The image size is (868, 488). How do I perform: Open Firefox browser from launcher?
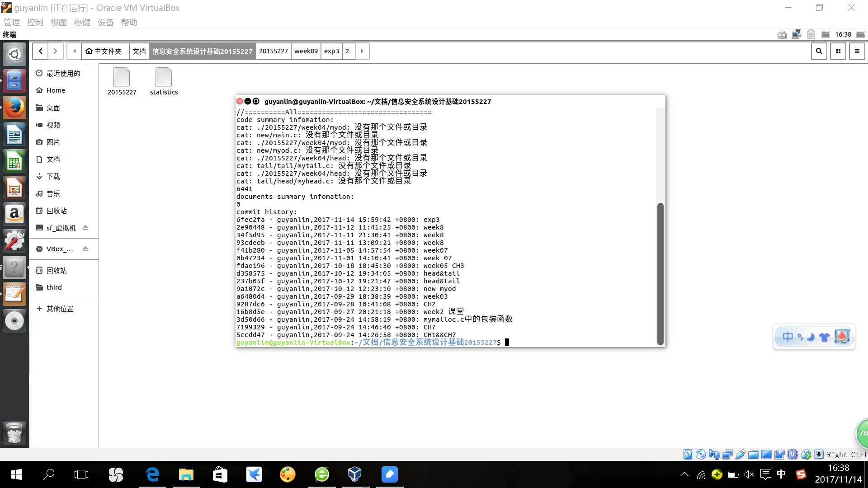click(x=14, y=108)
